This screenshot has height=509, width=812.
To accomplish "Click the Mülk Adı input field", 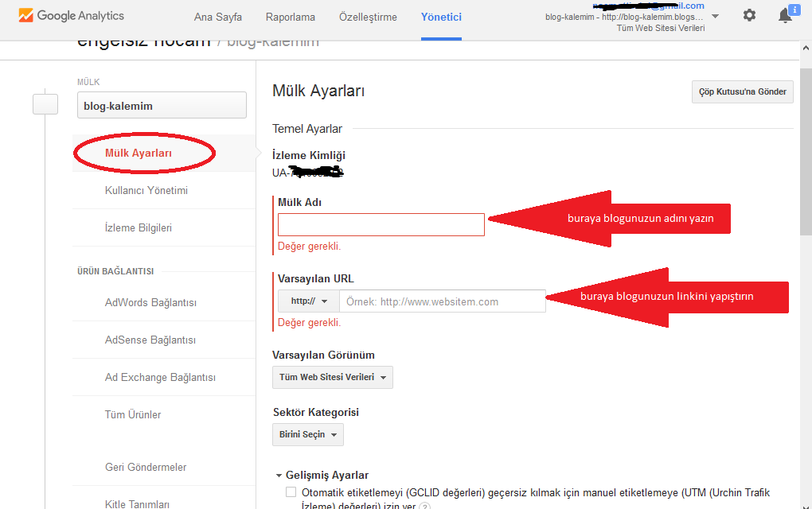I will click(x=381, y=224).
